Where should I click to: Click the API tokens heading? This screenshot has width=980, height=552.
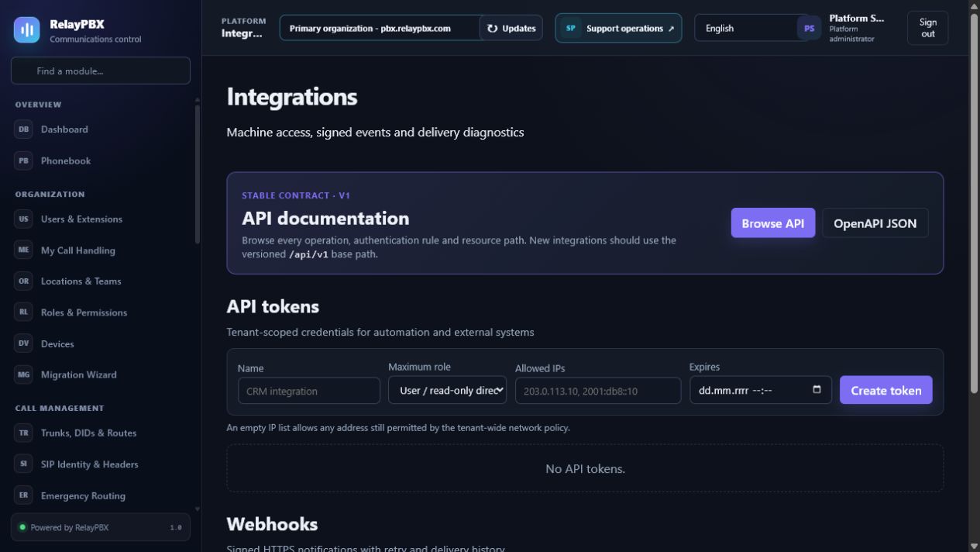[273, 306]
